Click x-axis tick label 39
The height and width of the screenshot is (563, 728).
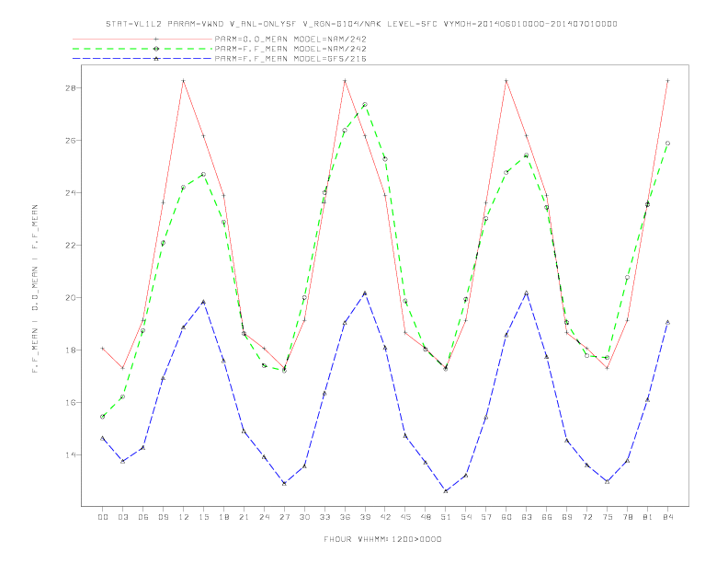pos(365,517)
